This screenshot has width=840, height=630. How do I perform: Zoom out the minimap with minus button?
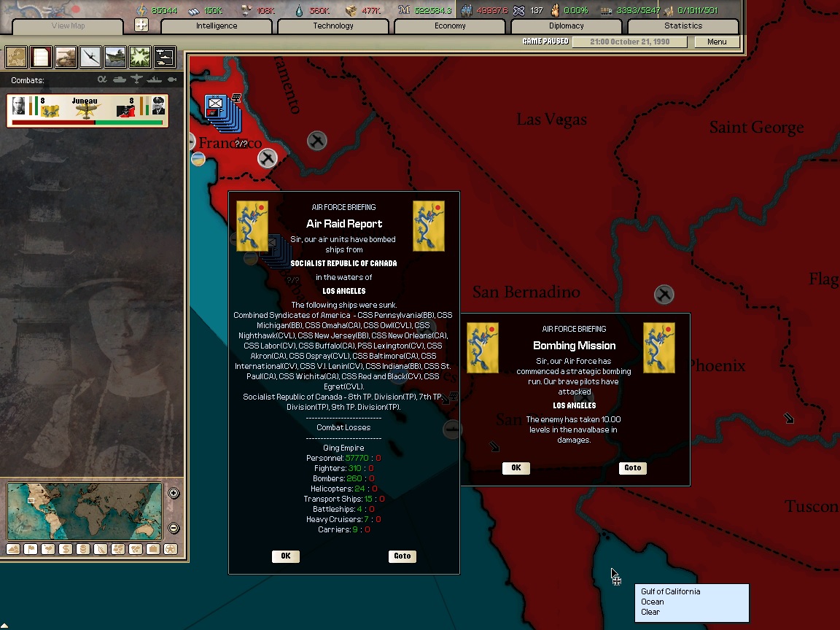[174, 528]
